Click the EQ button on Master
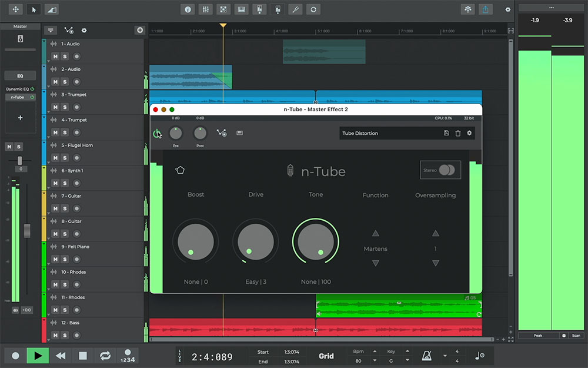The height and width of the screenshot is (368, 588). point(20,76)
